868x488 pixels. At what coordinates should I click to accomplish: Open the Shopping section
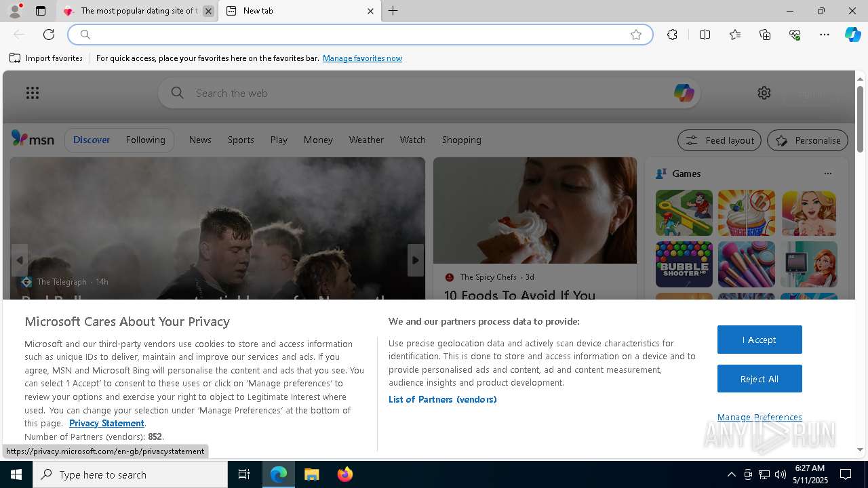(461, 140)
